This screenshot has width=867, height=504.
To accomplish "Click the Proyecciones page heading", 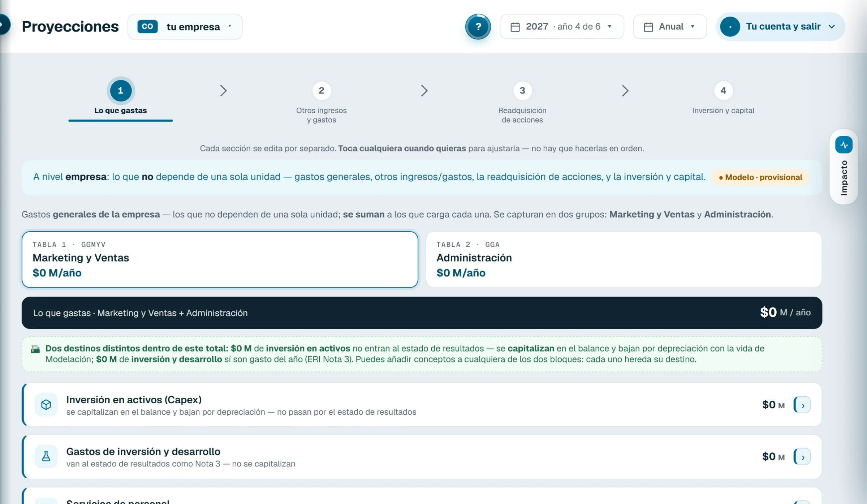I will click(x=70, y=27).
